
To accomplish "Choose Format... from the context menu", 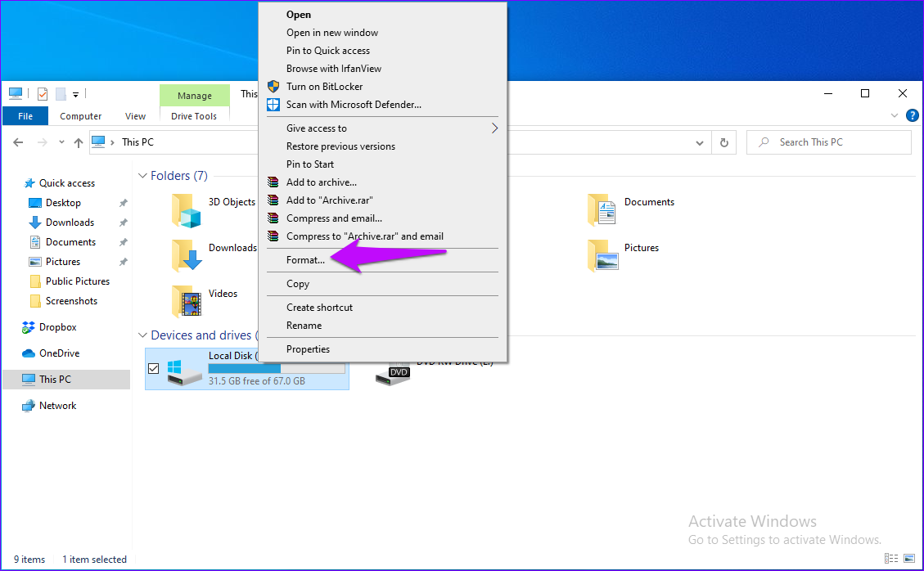I will tap(305, 260).
